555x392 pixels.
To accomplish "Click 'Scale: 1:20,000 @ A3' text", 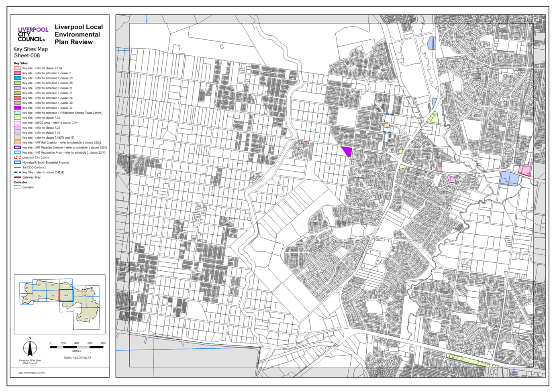I will click(x=78, y=357).
